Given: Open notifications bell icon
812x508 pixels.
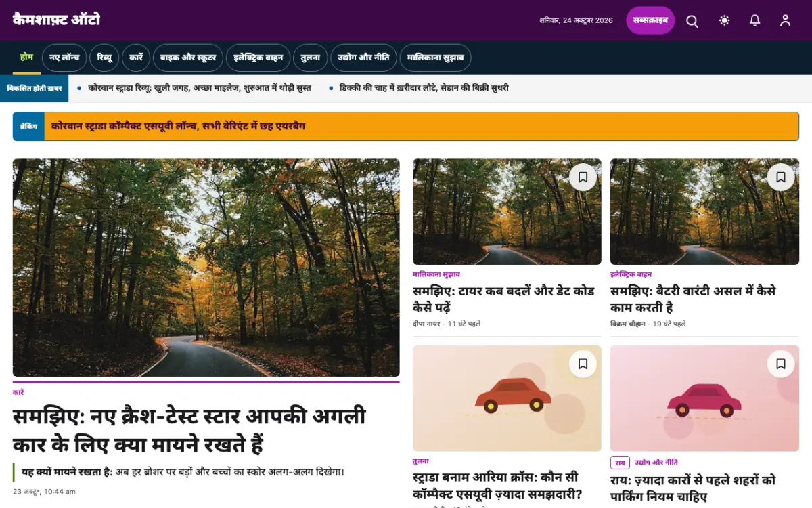Looking at the screenshot, I should point(755,20).
